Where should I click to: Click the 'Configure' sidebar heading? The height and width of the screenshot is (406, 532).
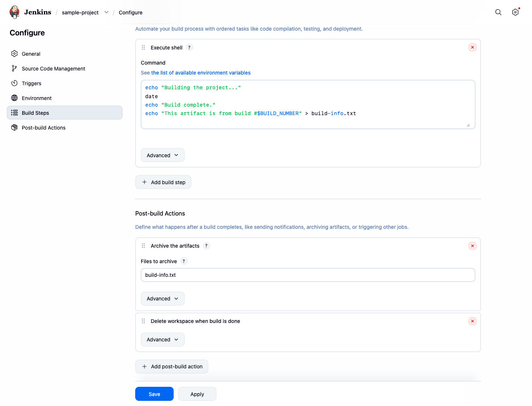pos(27,33)
